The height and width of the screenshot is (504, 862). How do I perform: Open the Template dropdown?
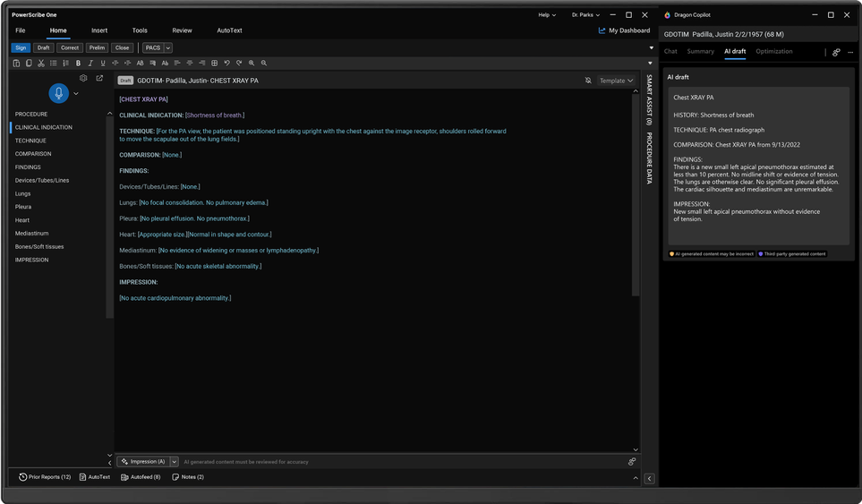tap(616, 81)
